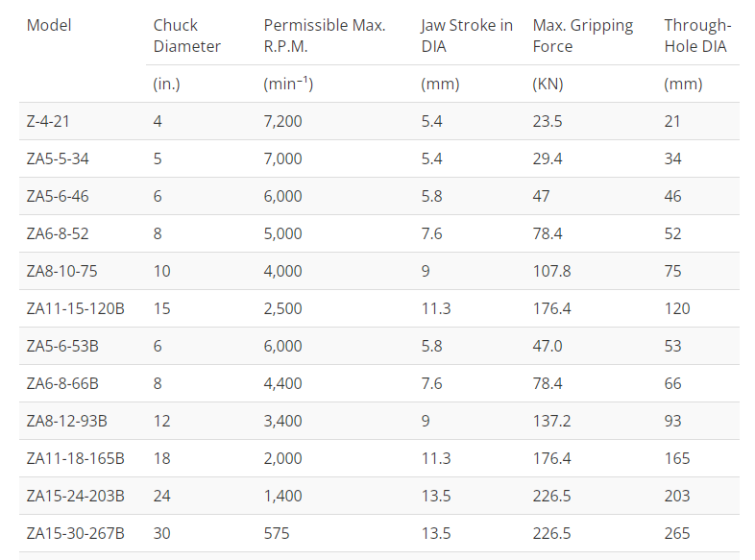This screenshot has width=755, height=560.
Task: Click the ZA11-15-120B model name
Action: click(75, 308)
